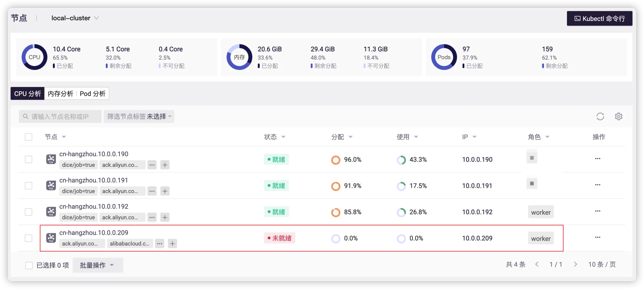The height and width of the screenshot is (289, 644).
Task: Go to next page arrow in pagination
Action: pos(575,264)
